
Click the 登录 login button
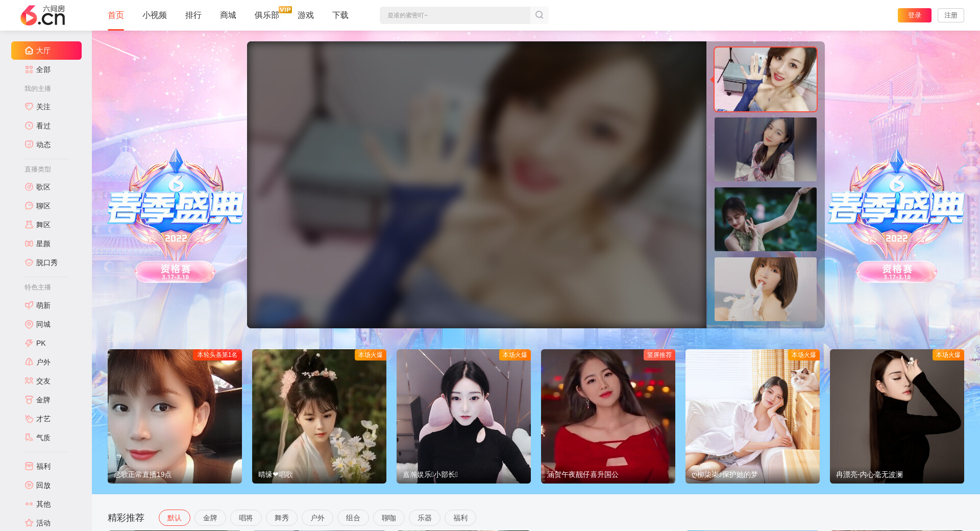tap(915, 15)
